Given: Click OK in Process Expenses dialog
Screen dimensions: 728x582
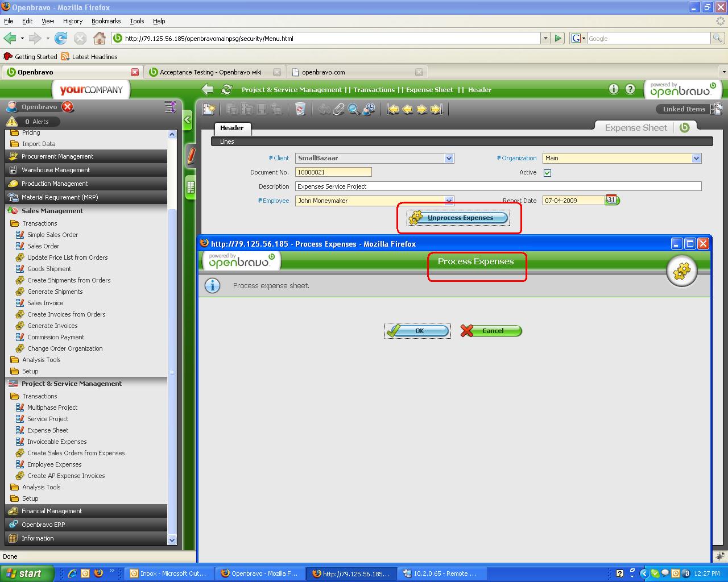Looking at the screenshot, I should pos(417,331).
